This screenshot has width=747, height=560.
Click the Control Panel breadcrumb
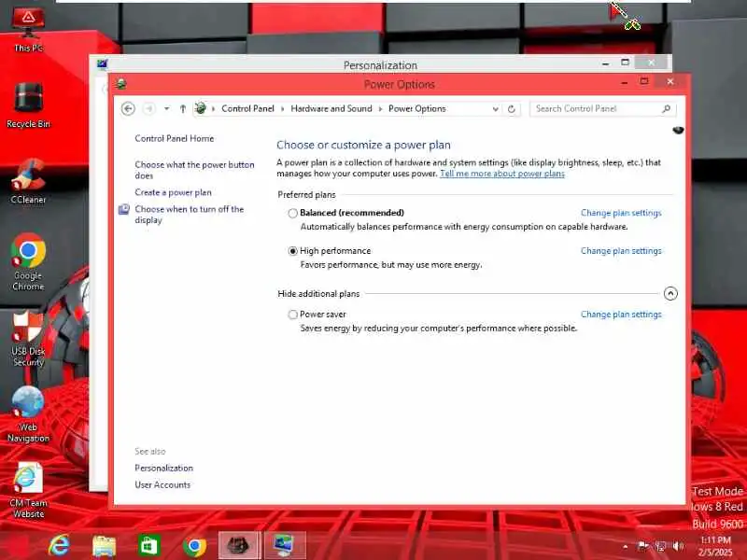247,108
